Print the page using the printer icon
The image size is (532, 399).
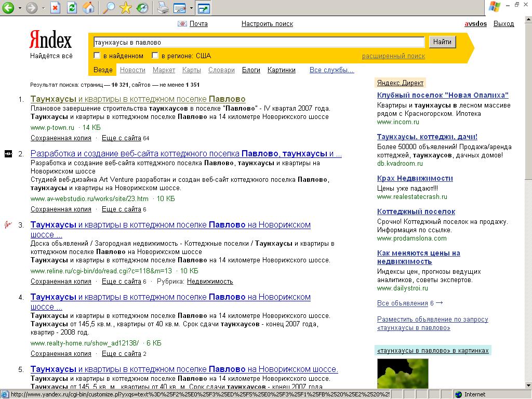click(163, 8)
